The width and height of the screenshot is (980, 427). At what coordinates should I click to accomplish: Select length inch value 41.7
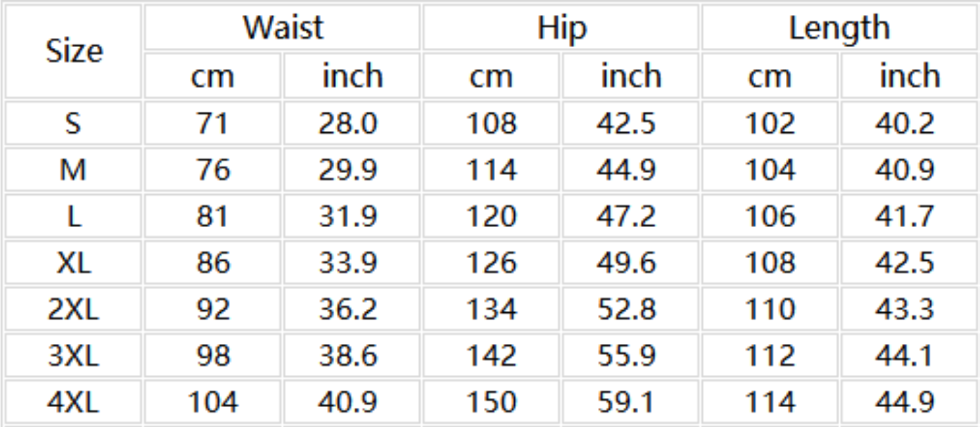coord(905,217)
